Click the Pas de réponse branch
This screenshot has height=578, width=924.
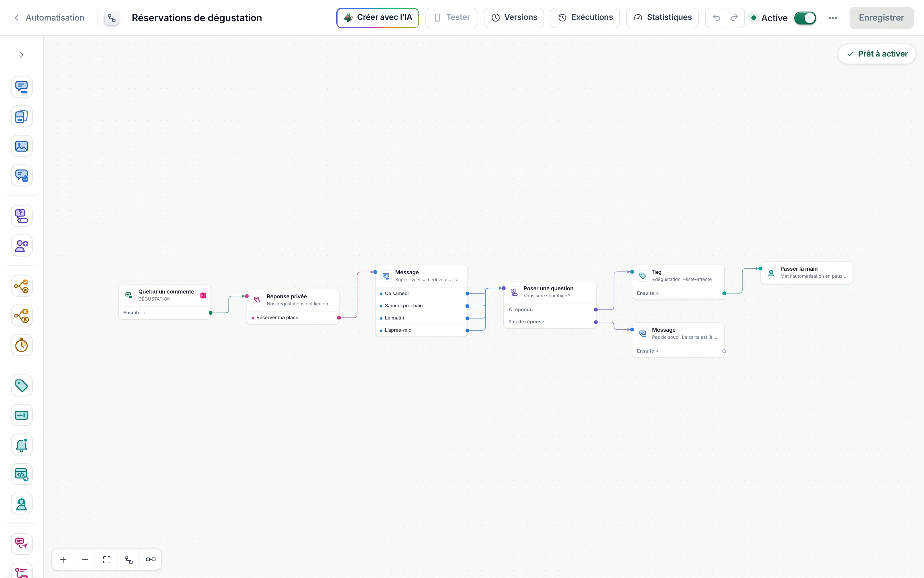click(x=550, y=322)
